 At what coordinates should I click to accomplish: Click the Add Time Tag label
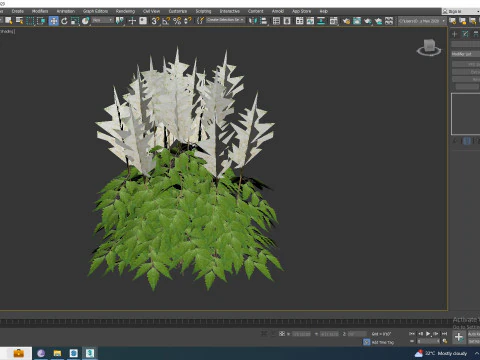pyautogui.click(x=382, y=342)
